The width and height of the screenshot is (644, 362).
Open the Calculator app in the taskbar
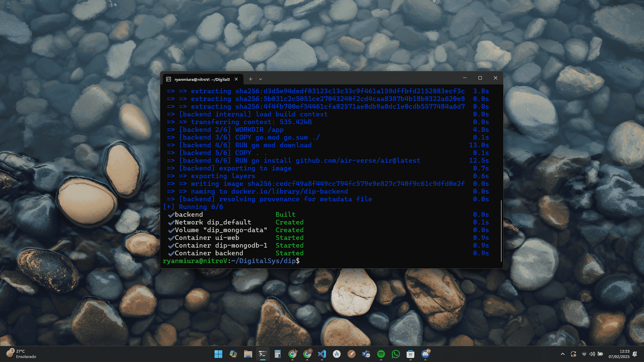coord(277,354)
